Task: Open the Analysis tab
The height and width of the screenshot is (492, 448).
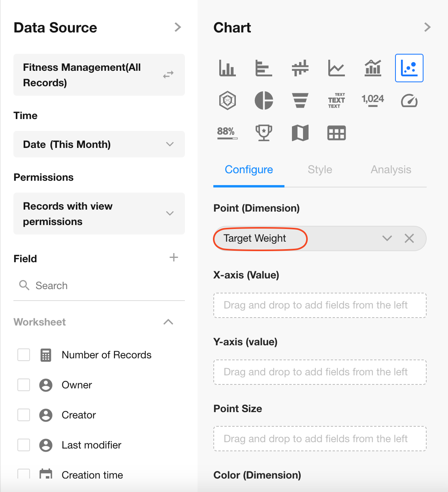Action: 391,170
